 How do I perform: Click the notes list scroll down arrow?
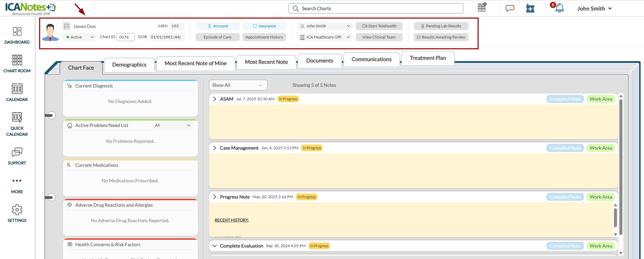(621, 253)
